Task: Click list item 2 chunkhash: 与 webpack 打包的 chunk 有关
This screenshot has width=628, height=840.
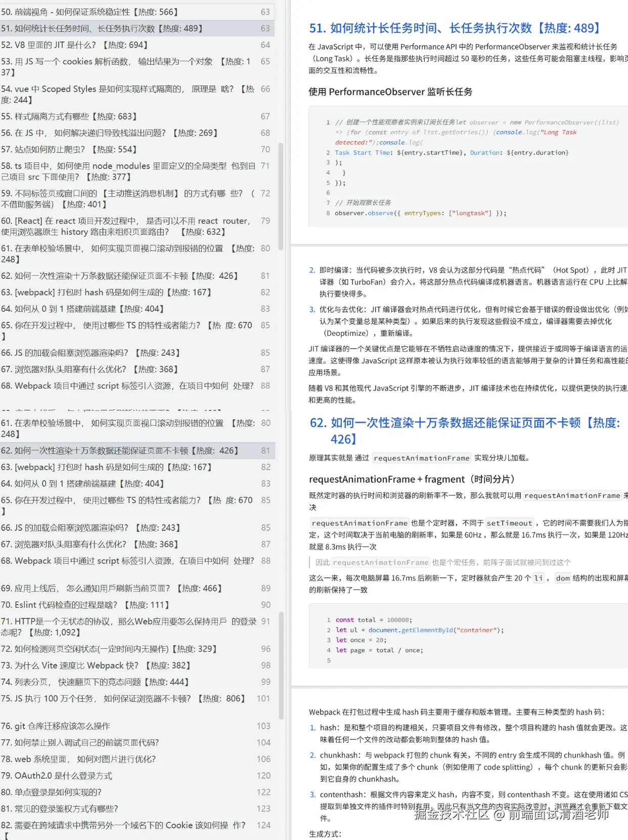Action: tap(468, 767)
